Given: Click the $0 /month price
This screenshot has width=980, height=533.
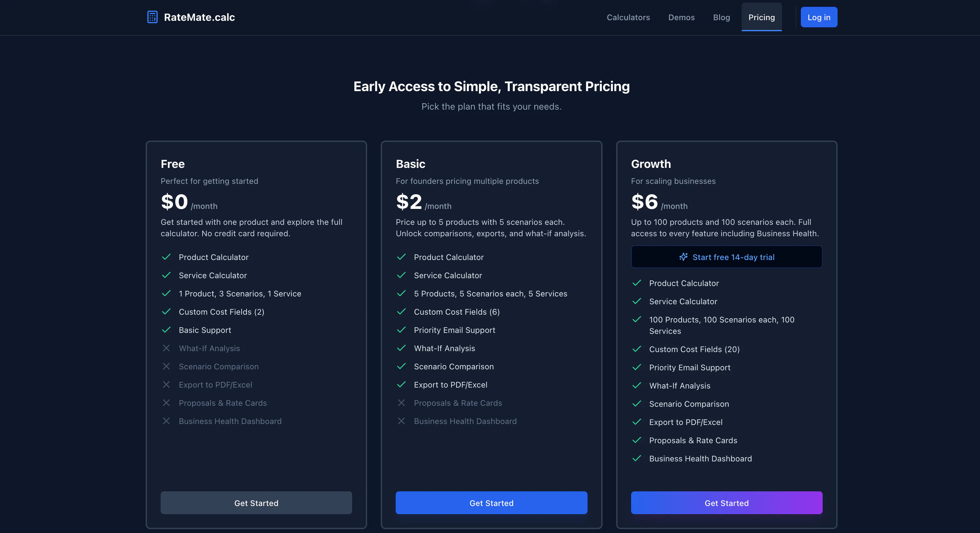Looking at the screenshot, I should click(189, 202).
